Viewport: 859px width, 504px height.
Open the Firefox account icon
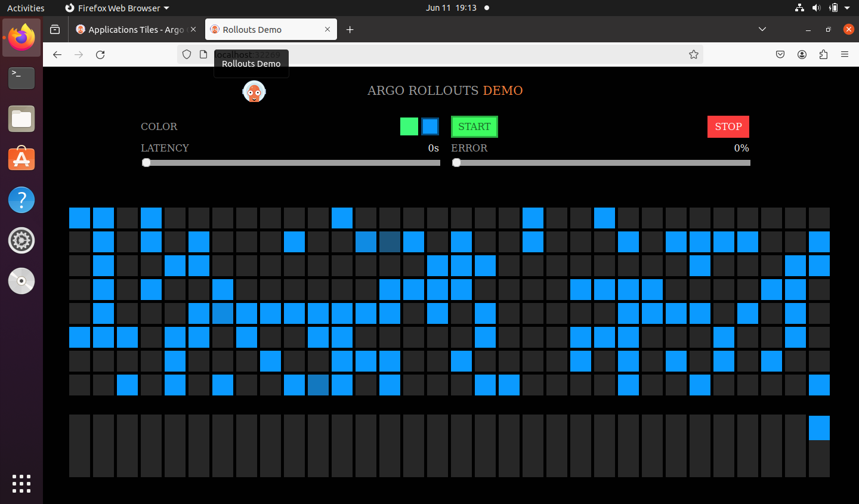tap(802, 55)
